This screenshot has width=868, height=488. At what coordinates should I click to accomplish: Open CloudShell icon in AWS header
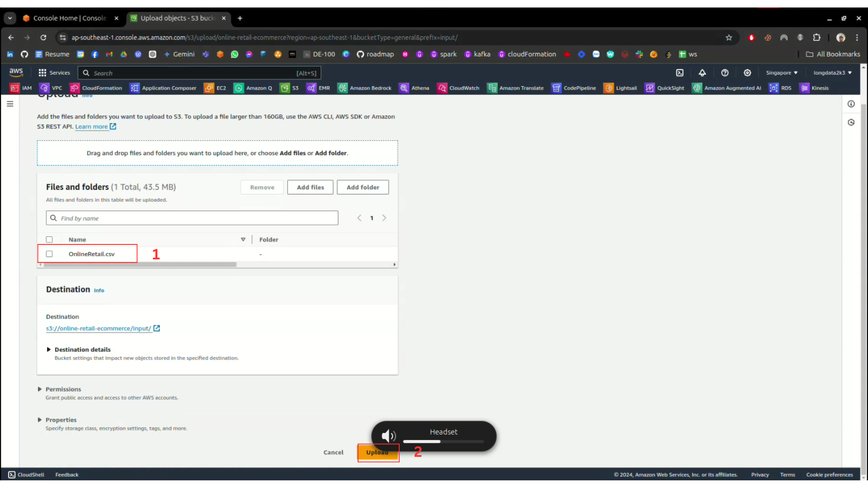[x=679, y=73]
